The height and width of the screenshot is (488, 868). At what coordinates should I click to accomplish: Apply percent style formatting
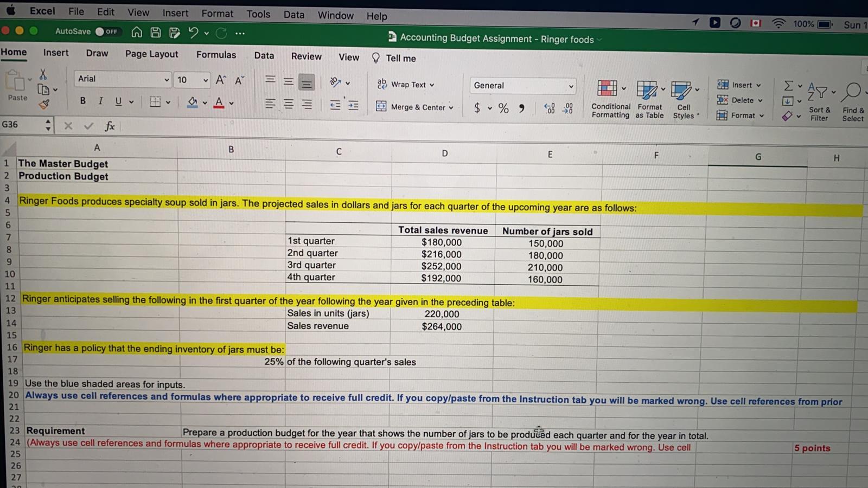pos(503,108)
